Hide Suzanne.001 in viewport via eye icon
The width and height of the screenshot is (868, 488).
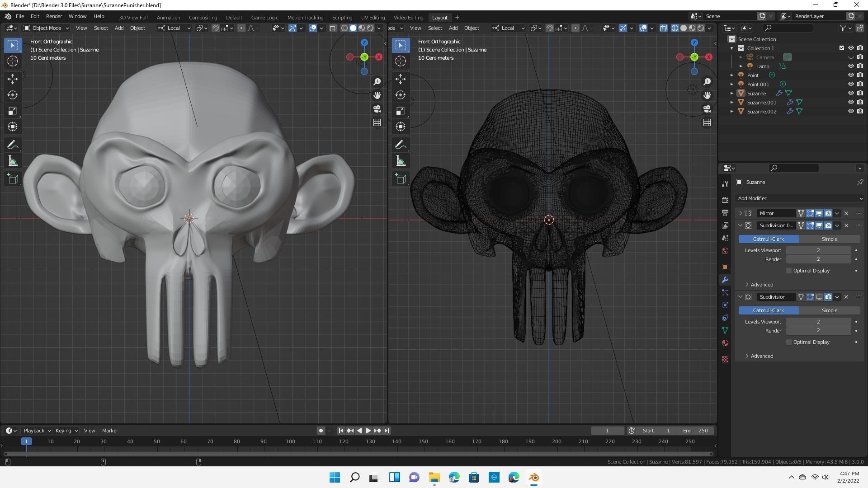tap(851, 103)
